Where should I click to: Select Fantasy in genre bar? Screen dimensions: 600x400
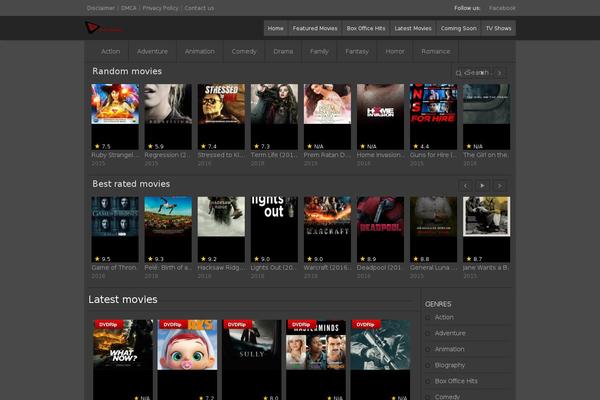point(357,51)
